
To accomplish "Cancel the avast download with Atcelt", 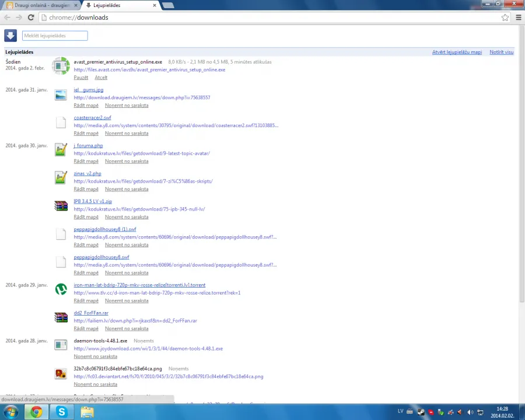I will click(x=101, y=78).
